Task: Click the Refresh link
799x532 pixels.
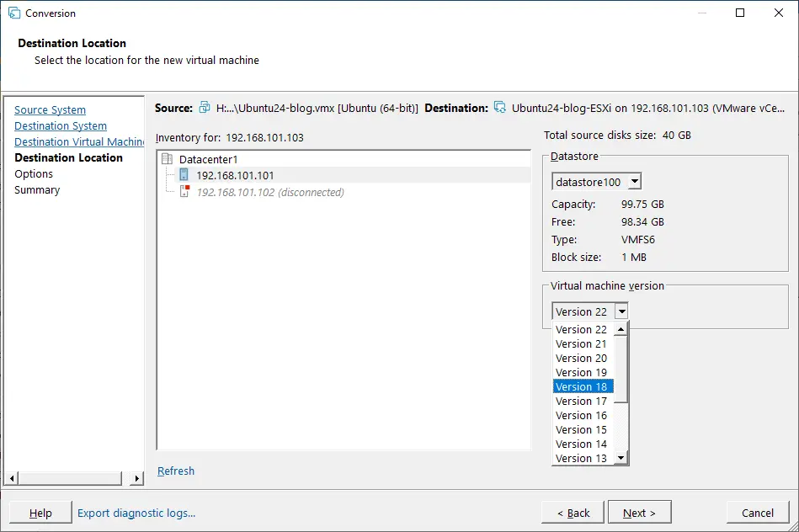Action: point(176,471)
